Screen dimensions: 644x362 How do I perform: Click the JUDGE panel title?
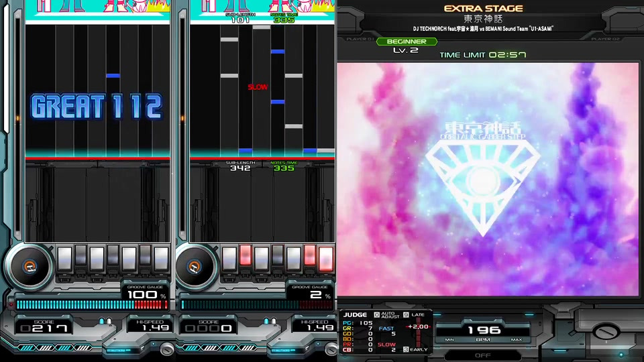355,315
